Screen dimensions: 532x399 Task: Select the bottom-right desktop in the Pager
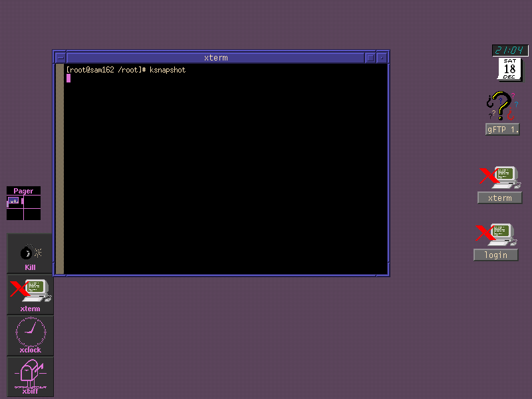pyautogui.click(x=32, y=214)
